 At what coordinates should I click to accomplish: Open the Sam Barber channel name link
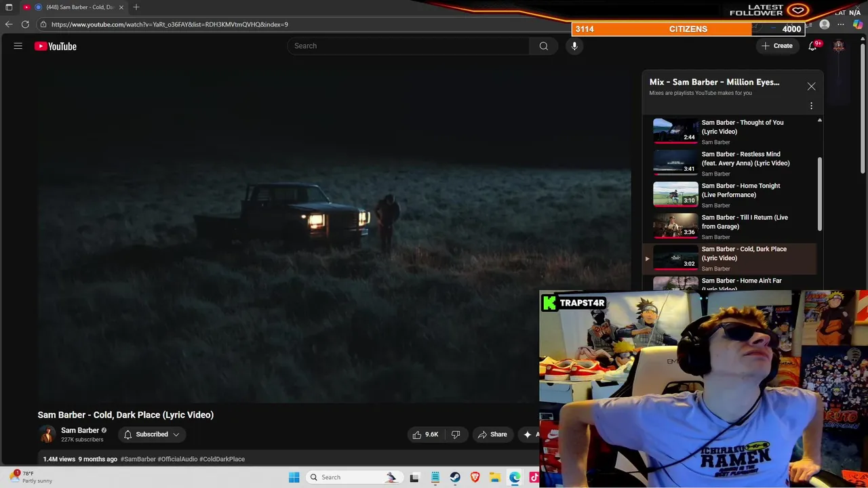coord(80,430)
